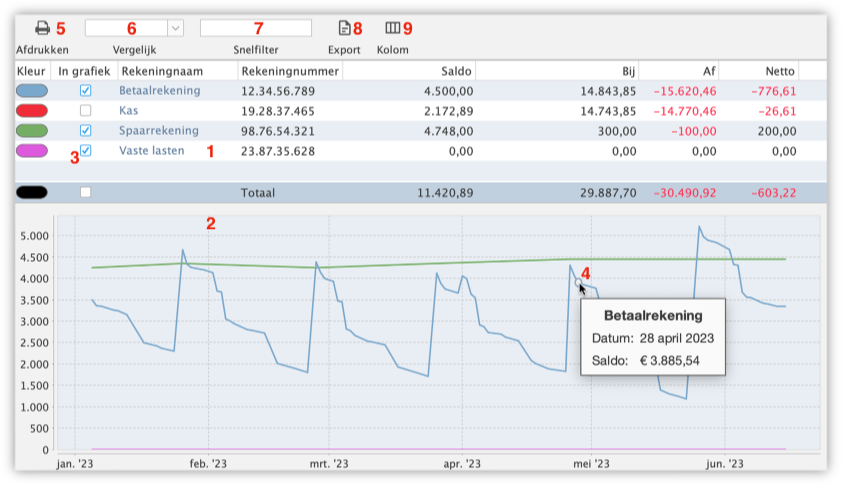Click into the Snelfilter input field
The image size is (842, 485).
[255, 28]
